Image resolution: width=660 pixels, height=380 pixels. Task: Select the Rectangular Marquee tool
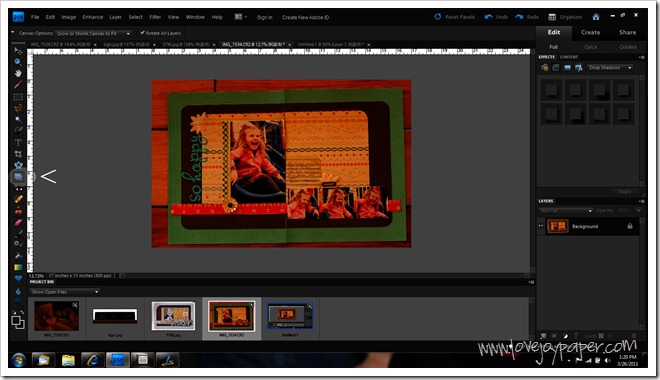18,96
